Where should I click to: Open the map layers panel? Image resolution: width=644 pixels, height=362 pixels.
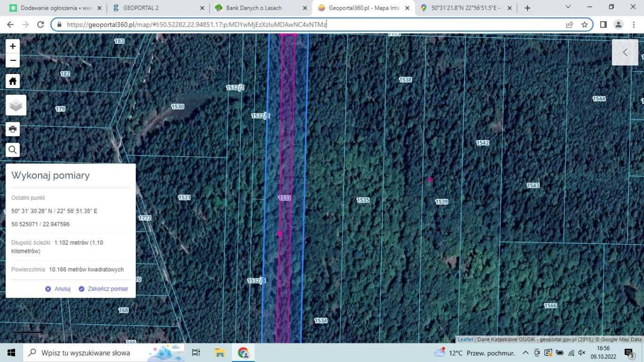click(x=16, y=105)
